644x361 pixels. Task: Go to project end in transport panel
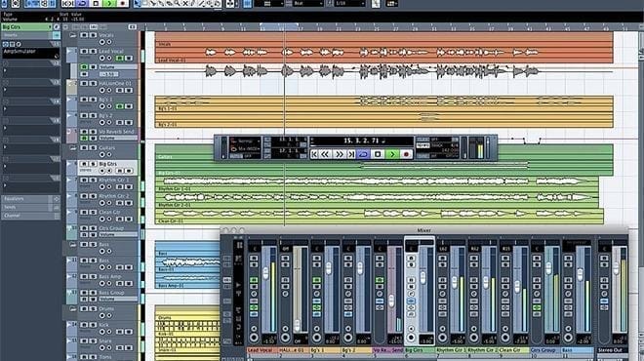(351, 154)
